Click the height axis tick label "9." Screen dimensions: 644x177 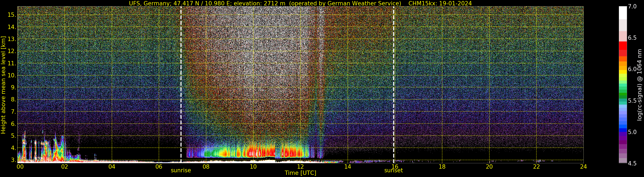coord(14,87)
